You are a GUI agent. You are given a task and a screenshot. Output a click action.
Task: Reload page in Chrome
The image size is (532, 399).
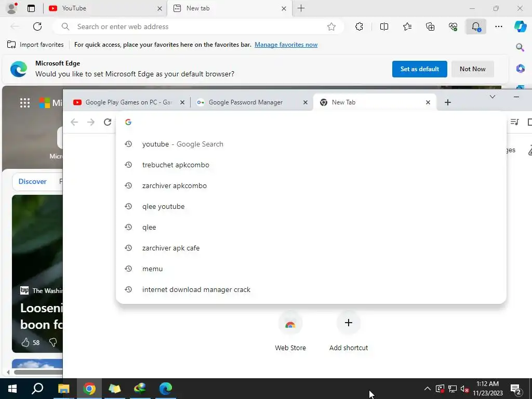tap(108, 122)
